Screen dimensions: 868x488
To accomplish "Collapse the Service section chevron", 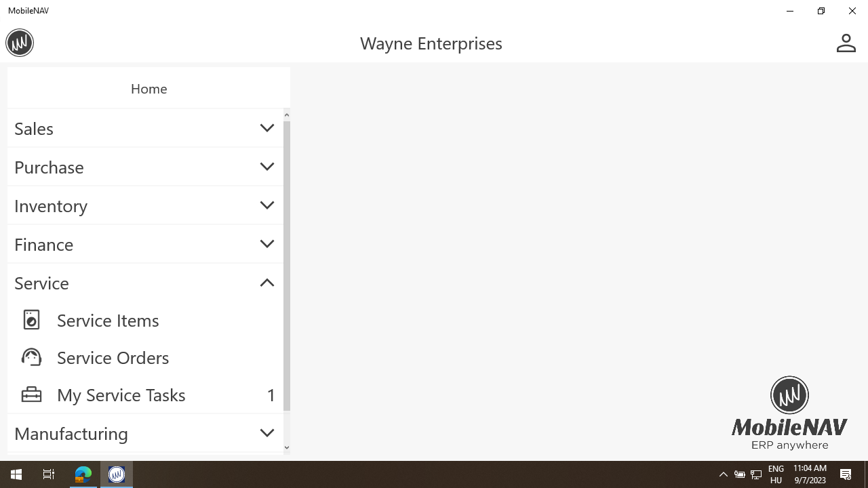I will pyautogui.click(x=267, y=283).
